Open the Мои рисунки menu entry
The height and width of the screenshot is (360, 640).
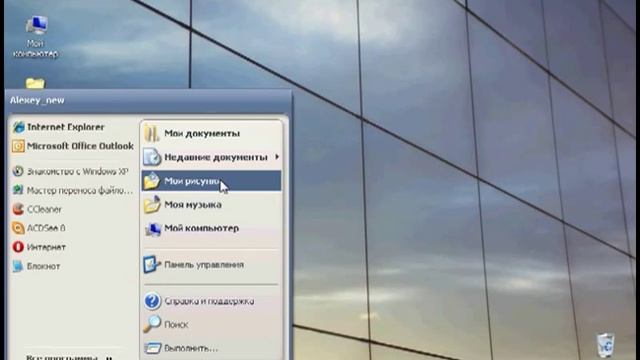211,181
